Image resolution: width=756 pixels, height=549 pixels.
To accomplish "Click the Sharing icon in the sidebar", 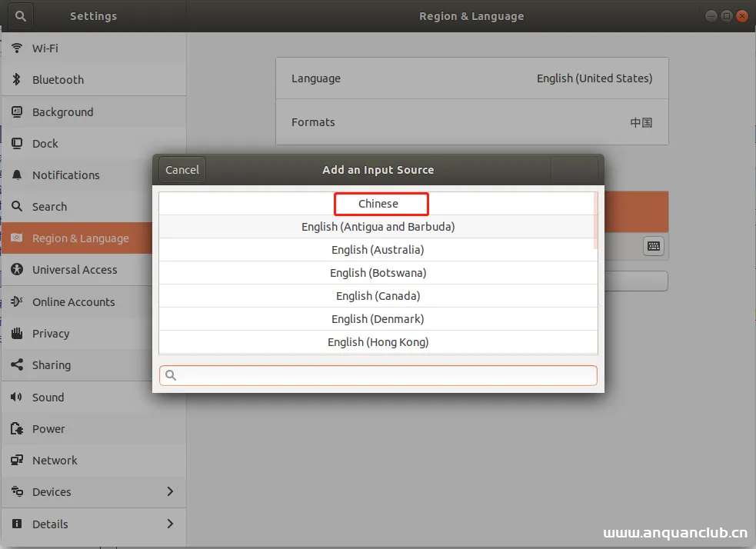I will (x=17, y=365).
